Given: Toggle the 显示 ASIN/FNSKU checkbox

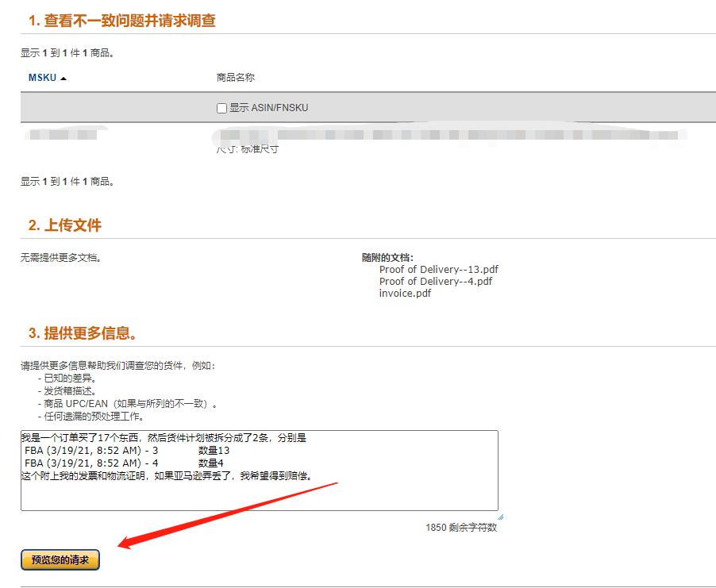Looking at the screenshot, I should point(221,107).
